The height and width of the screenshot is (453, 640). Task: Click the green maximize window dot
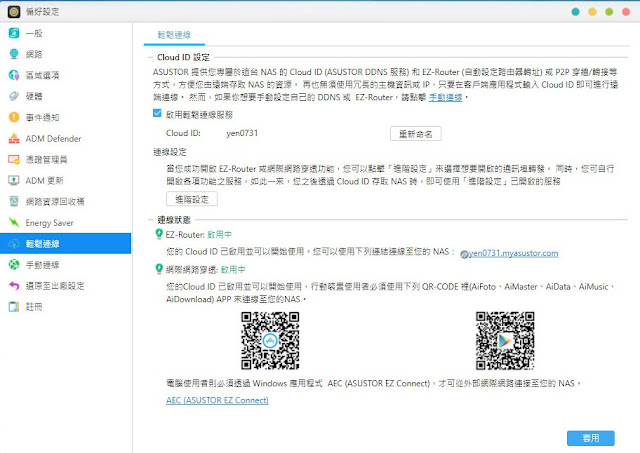(x=609, y=12)
